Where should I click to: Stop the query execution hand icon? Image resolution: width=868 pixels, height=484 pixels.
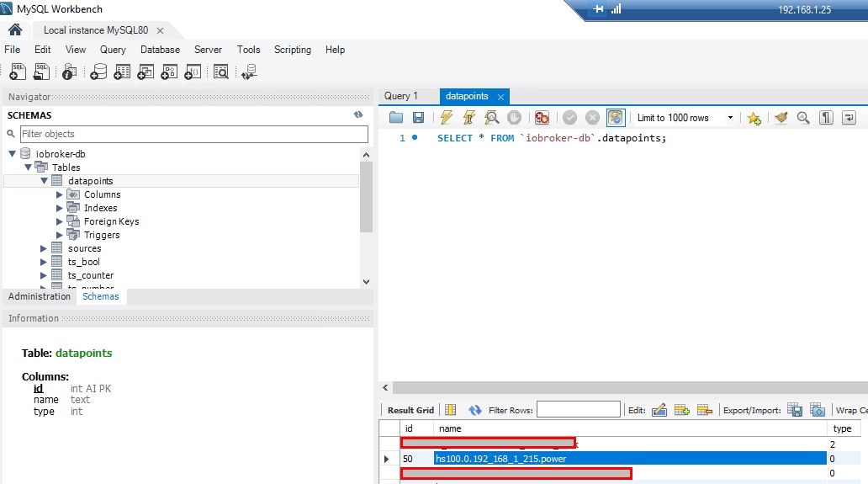pyautogui.click(x=514, y=117)
